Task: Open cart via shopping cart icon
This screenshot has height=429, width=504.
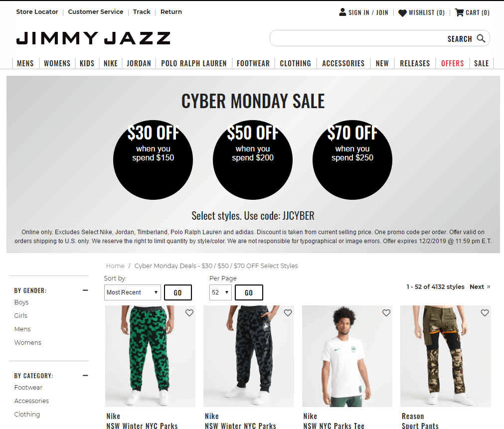Action: pos(459,12)
